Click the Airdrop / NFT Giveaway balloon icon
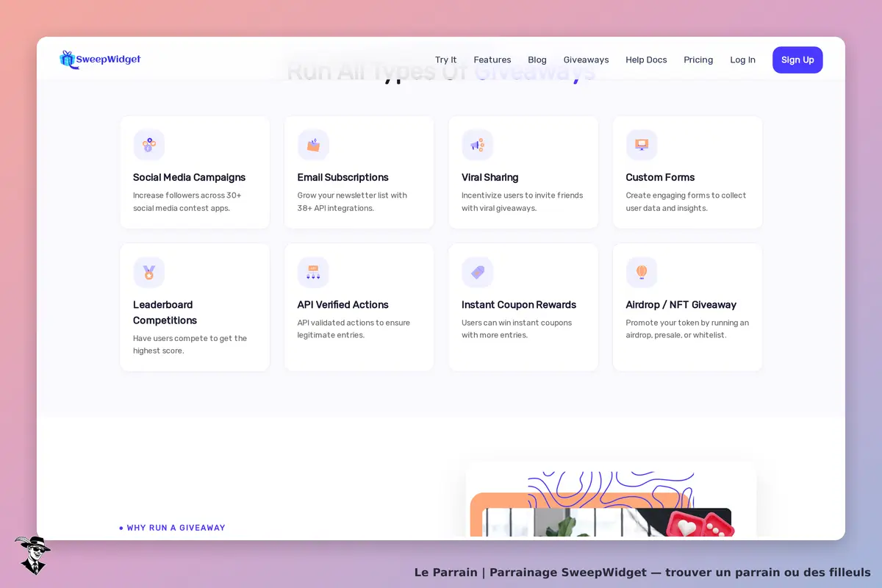This screenshot has height=588, width=882. 642,272
